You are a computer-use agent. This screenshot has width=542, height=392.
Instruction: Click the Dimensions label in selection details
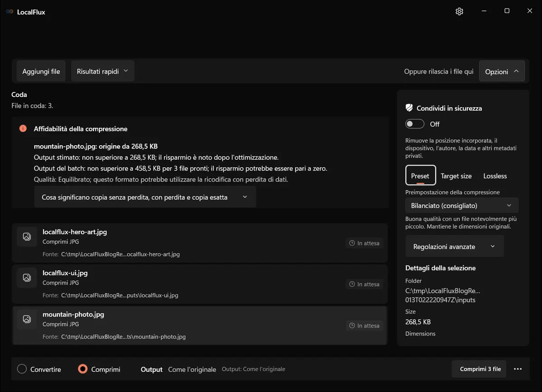click(421, 334)
